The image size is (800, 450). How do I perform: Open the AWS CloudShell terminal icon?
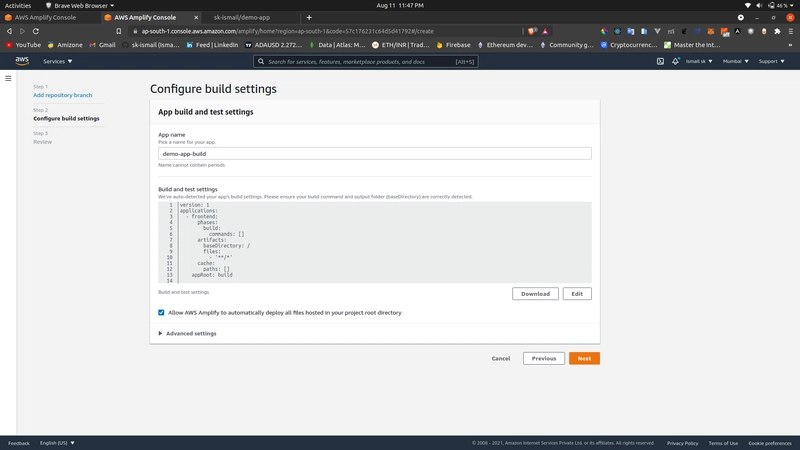click(660, 61)
